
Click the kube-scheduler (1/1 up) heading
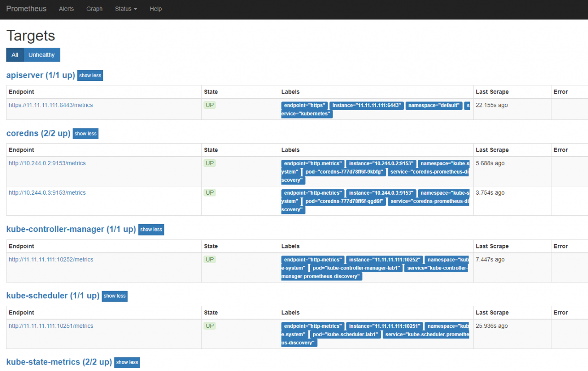(x=53, y=296)
